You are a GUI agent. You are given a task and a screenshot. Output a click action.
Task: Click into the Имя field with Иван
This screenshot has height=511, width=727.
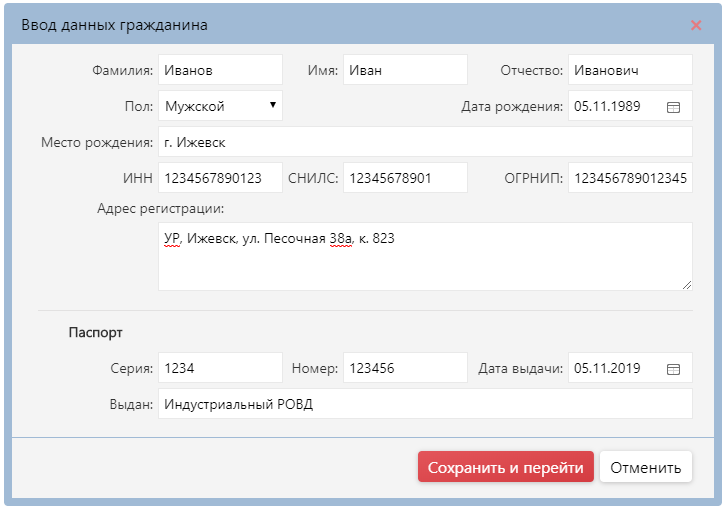pos(405,70)
